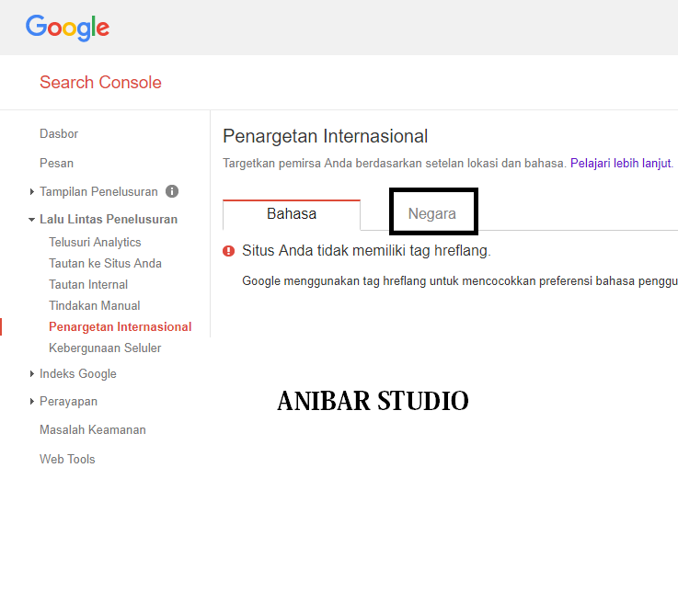678x616 pixels.
Task: Click the Lalu Lintas Penelusuran label
Action: [109, 219]
